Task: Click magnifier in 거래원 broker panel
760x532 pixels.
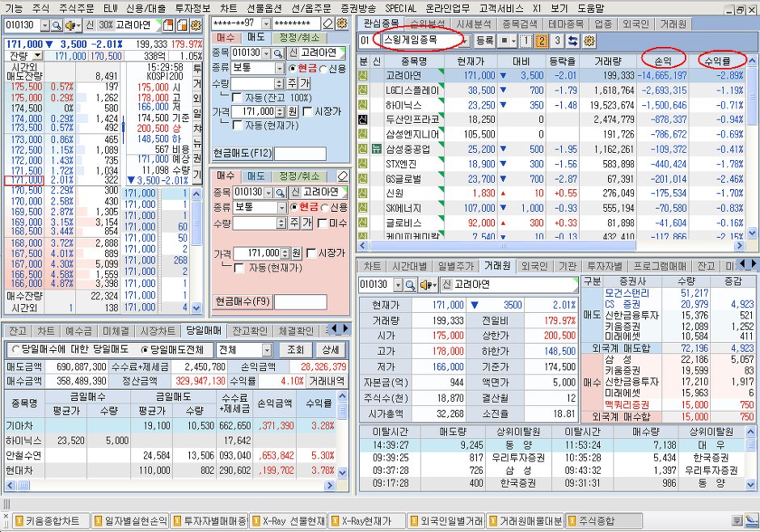Action: 410,285
